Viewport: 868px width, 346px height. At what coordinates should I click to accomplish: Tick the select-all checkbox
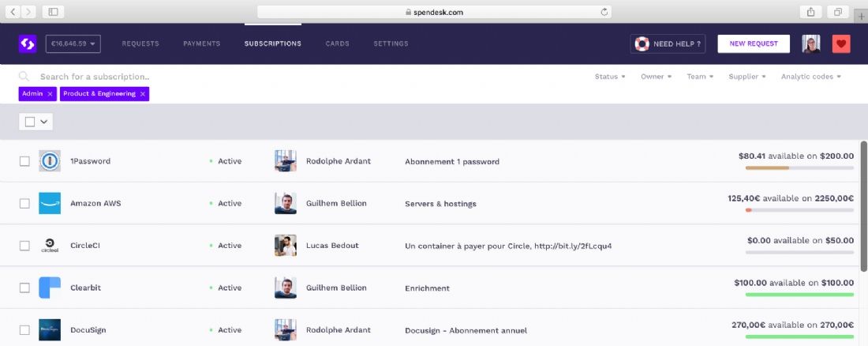(x=30, y=122)
